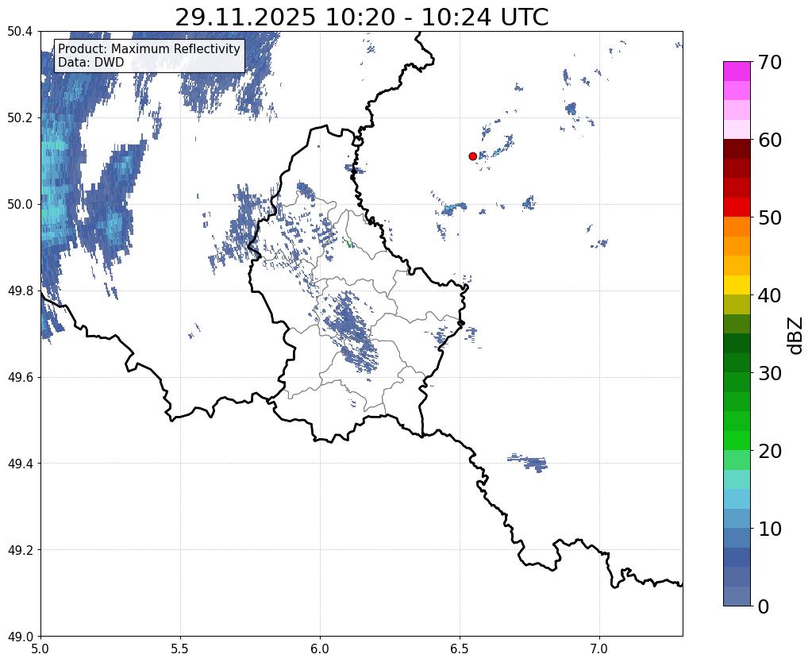Click the colorbar tick label 50
Viewport: 812px width, 662px height.
click(770, 217)
